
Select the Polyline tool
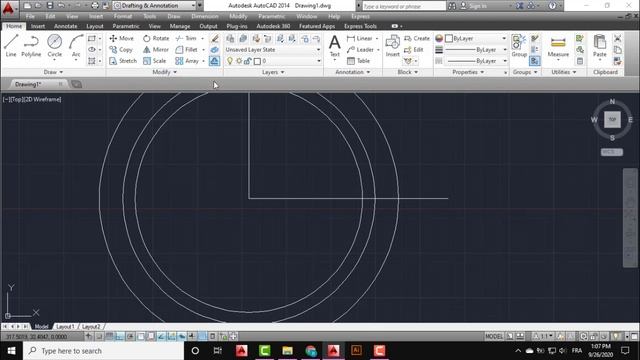click(31, 45)
